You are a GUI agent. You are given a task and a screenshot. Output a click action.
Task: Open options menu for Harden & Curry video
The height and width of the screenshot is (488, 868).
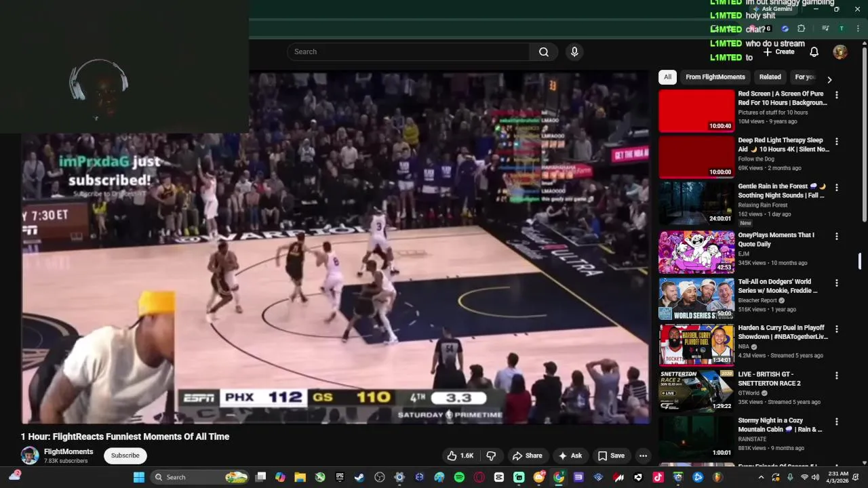pos(836,329)
